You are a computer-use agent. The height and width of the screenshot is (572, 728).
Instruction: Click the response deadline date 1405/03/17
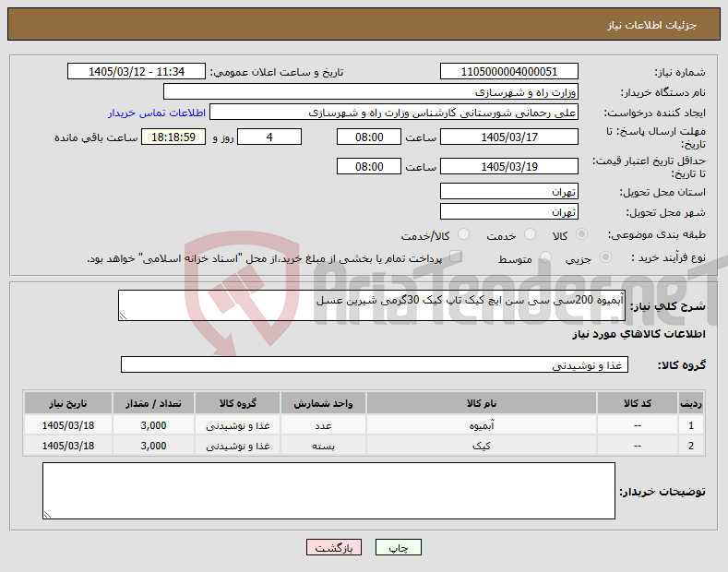(508, 137)
